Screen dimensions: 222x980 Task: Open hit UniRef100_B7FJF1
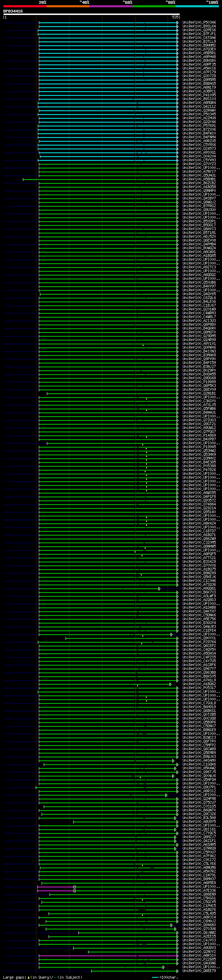click(199, 34)
